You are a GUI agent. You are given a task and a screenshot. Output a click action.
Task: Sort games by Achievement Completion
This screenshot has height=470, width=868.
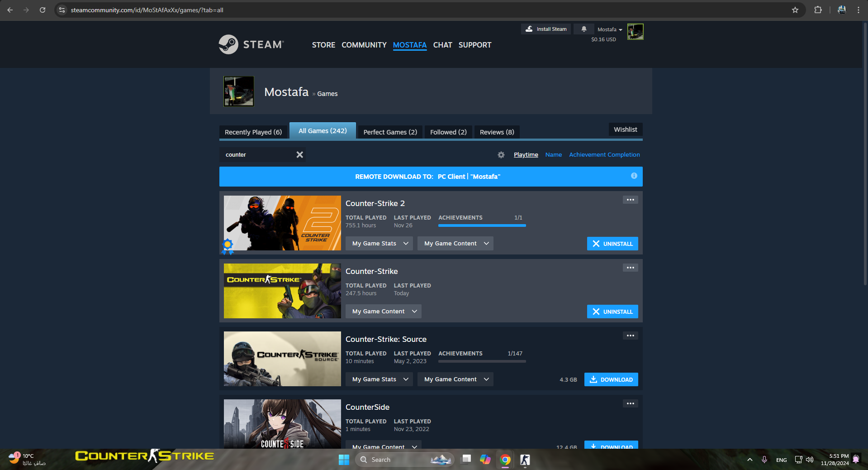[604, 155]
